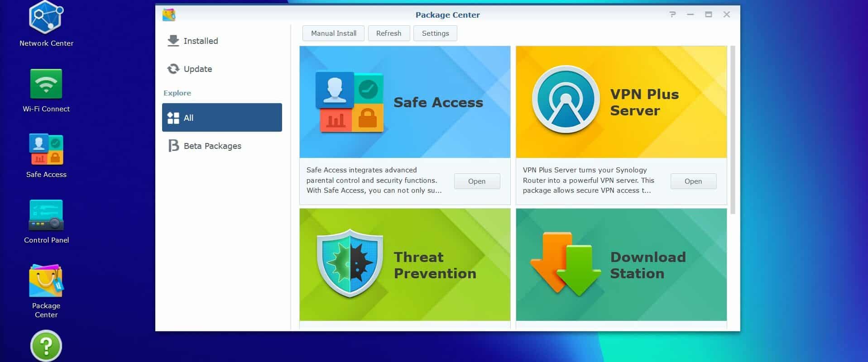Click the All grid icon in sidebar
868x362 pixels.
[173, 118]
